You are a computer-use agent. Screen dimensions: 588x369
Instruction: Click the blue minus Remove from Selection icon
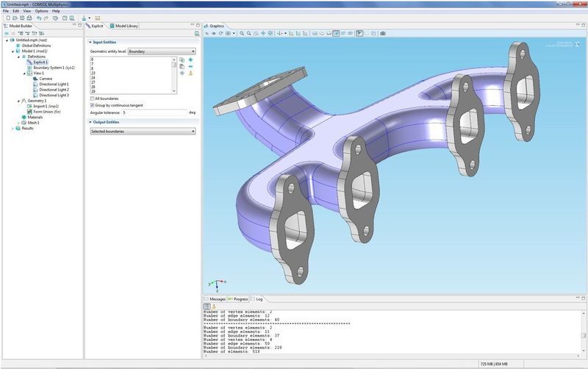tap(190, 66)
